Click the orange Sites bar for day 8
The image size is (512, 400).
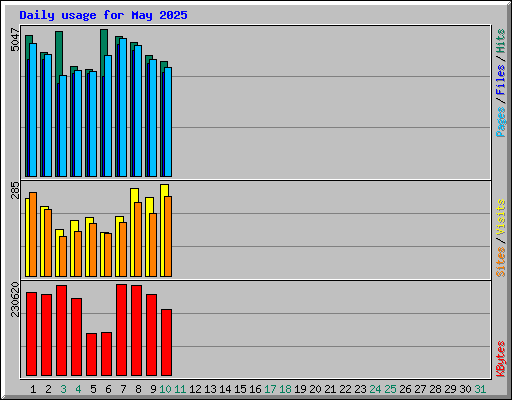click(x=138, y=239)
